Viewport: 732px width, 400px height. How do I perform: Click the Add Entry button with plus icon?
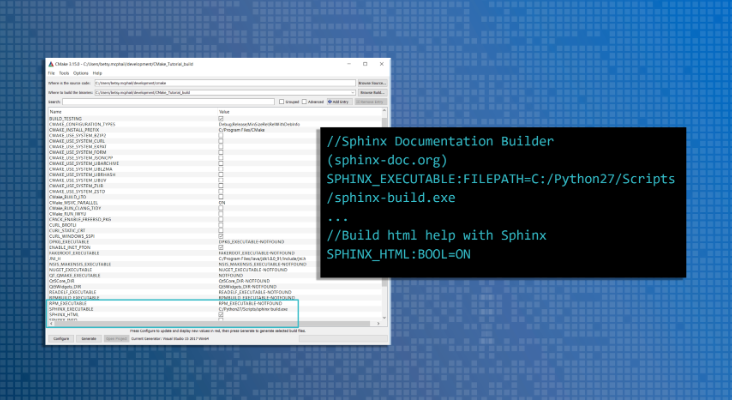(x=339, y=102)
